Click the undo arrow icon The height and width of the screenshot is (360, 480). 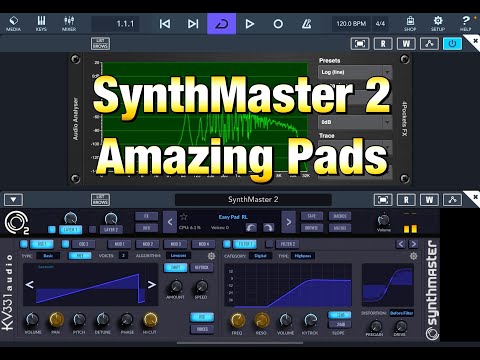(x=251, y=228)
